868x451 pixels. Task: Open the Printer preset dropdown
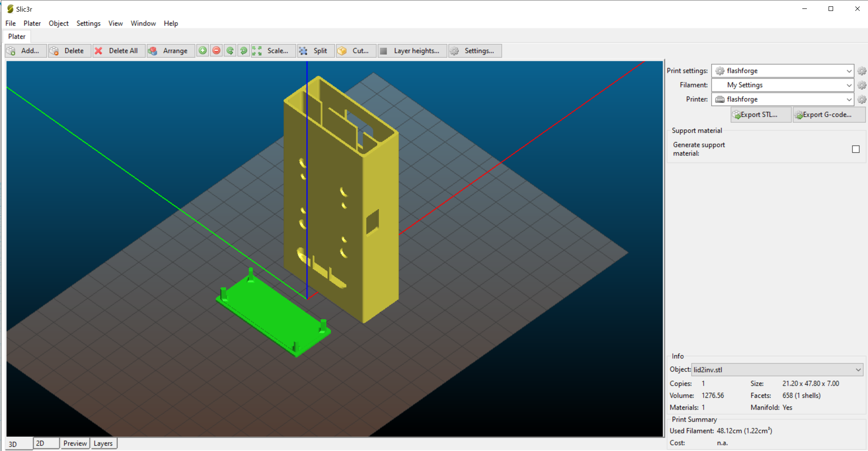coord(782,99)
